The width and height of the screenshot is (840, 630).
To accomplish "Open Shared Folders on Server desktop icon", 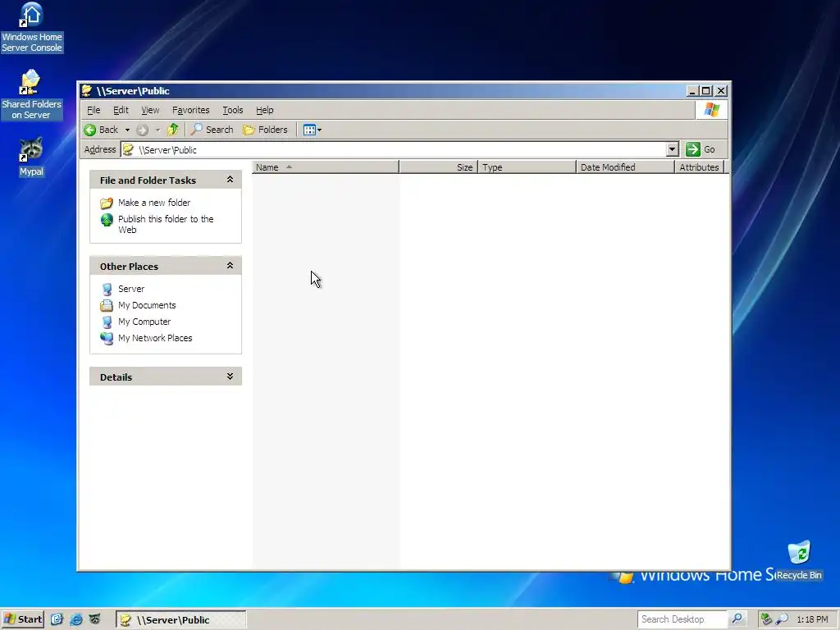I will [31, 95].
